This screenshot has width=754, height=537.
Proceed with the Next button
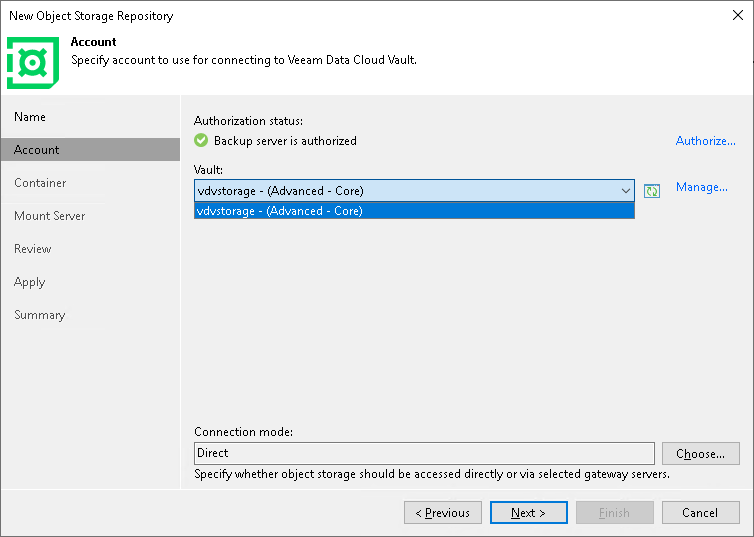click(528, 513)
